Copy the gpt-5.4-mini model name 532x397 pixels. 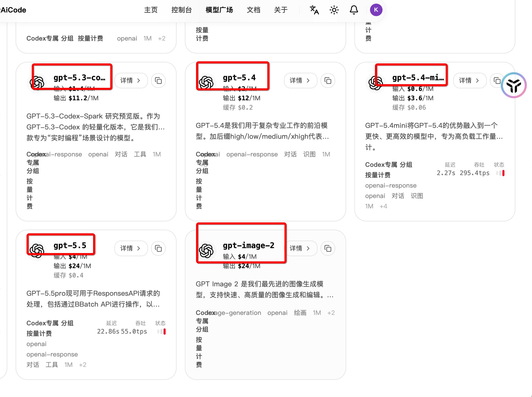pos(497,81)
